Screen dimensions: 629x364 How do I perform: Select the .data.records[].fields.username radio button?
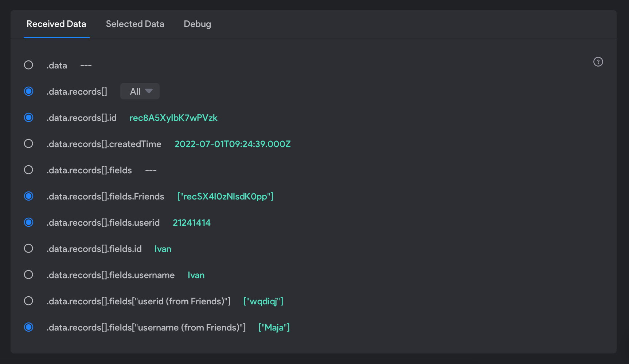tap(28, 275)
